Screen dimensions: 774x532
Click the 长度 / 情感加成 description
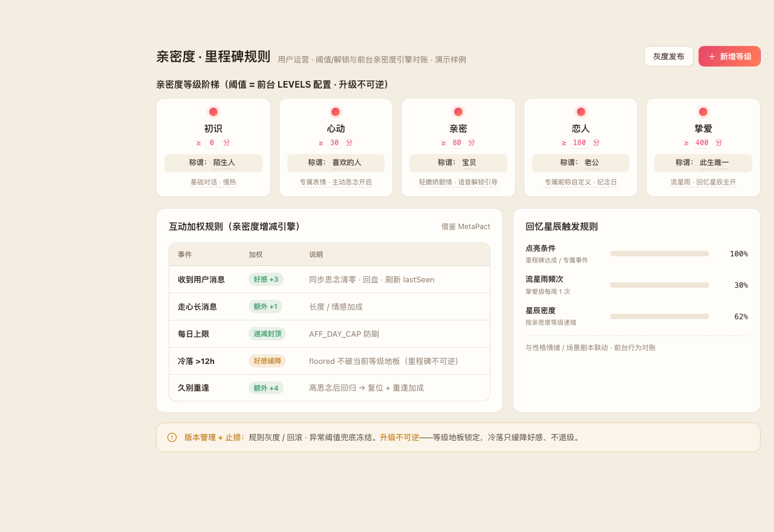coord(336,307)
